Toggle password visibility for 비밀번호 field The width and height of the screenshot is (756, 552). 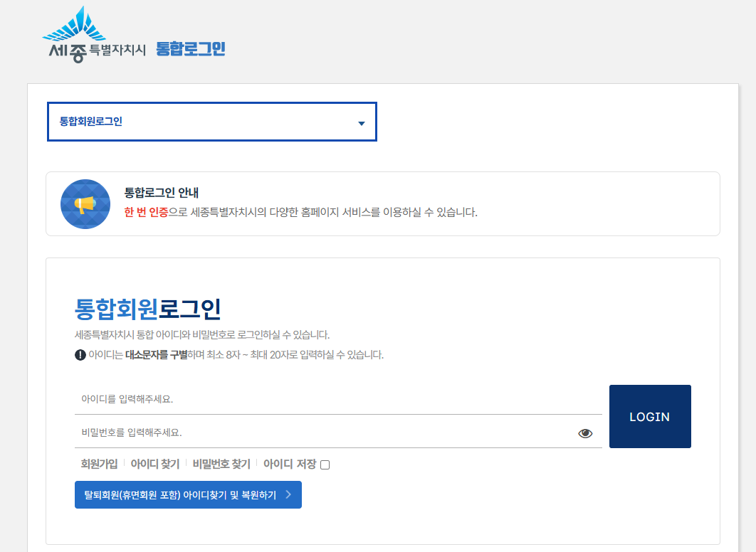[585, 432]
